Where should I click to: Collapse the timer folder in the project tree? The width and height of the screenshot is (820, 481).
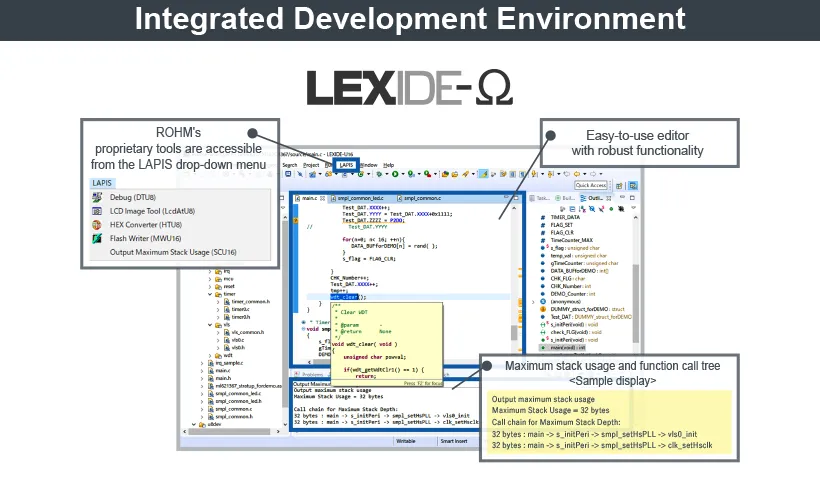210,294
